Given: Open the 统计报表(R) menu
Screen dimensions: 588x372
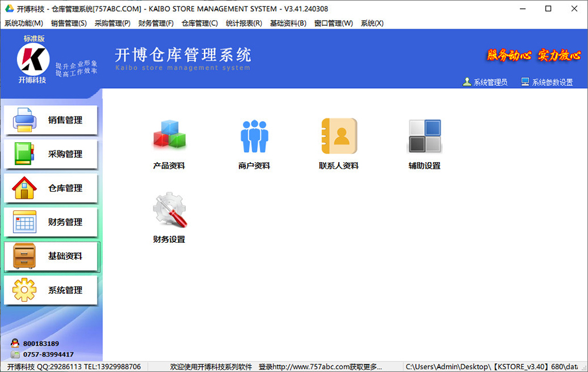Looking at the screenshot, I should (244, 24).
